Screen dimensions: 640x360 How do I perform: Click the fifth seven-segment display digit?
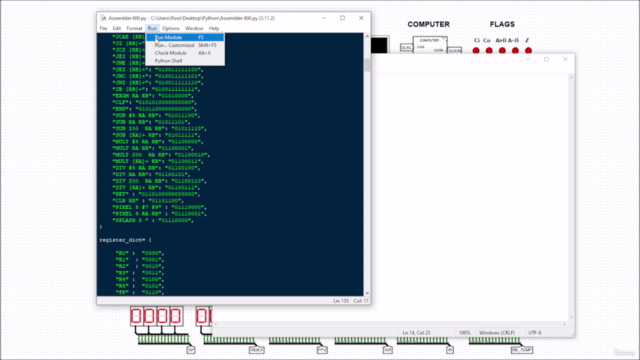(202, 316)
